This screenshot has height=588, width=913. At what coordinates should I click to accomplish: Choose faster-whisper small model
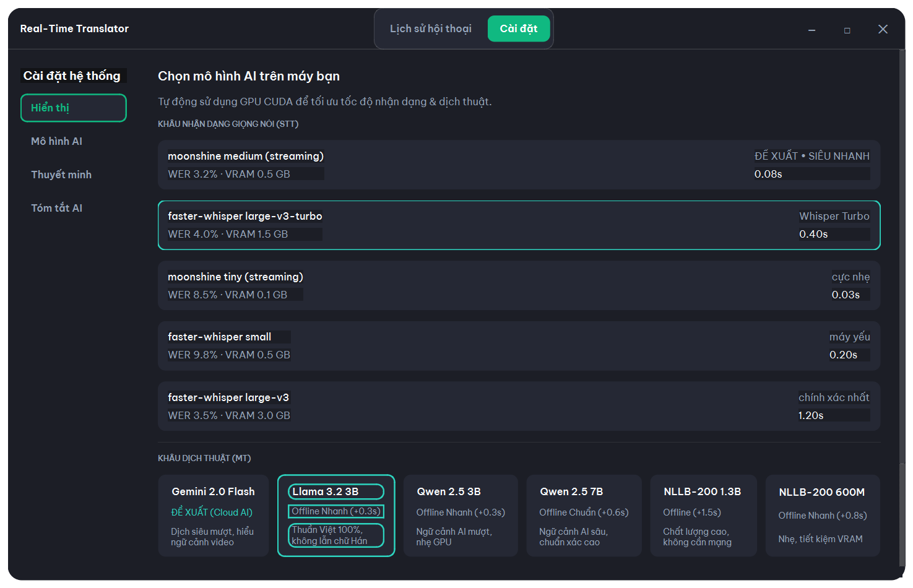tap(519, 346)
